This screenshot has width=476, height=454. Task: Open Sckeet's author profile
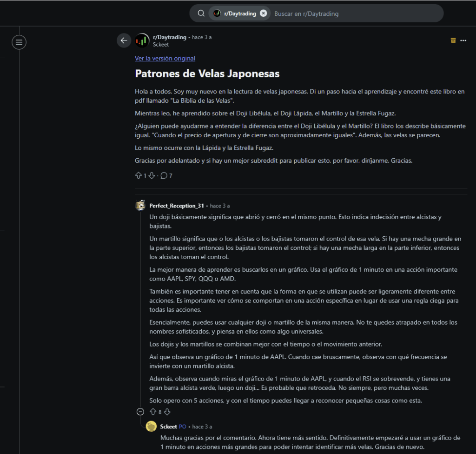pos(160,44)
